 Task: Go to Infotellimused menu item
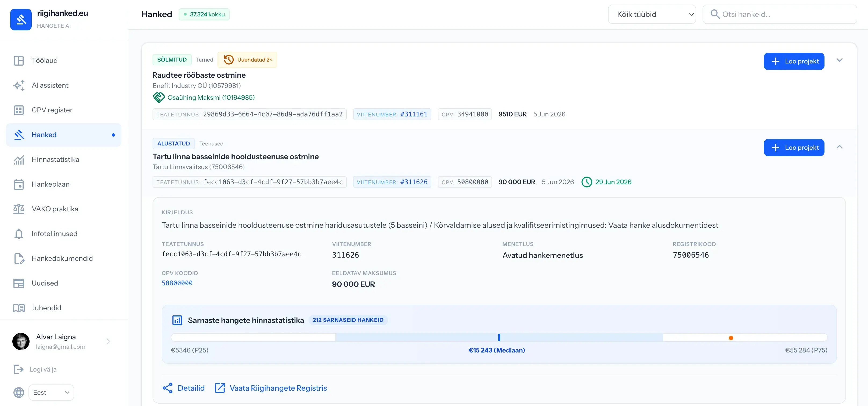64,234
